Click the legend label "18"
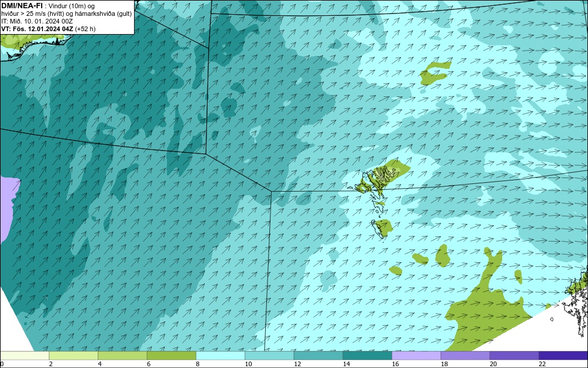 [x=445, y=364]
